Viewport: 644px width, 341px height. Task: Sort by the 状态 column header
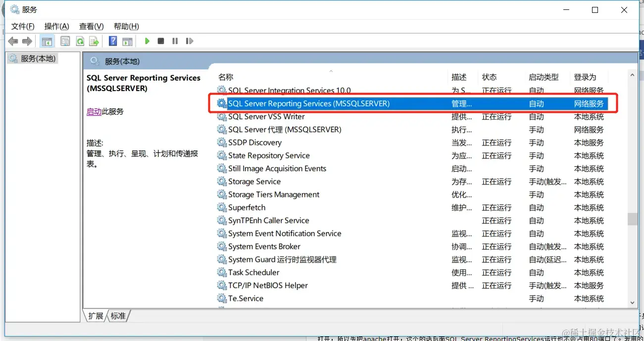pos(489,77)
